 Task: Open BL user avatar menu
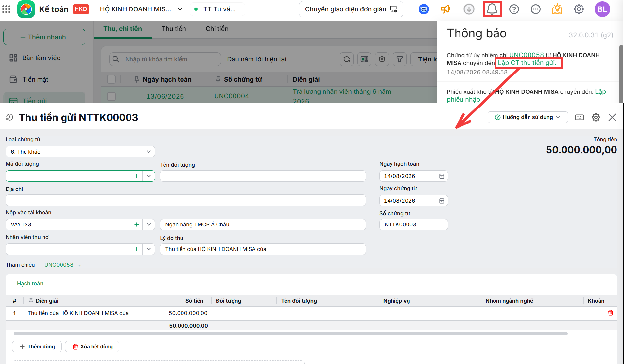[x=602, y=9]
